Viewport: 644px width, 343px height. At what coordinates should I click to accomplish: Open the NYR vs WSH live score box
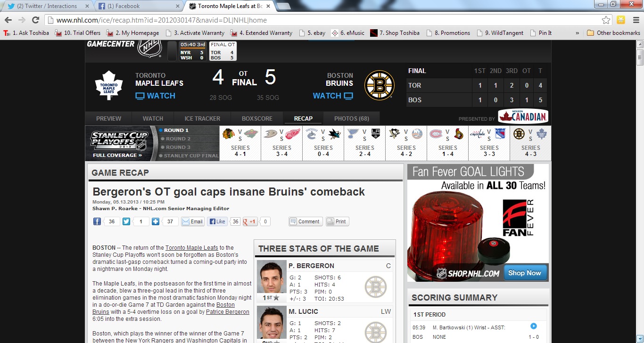pos(192,51)
